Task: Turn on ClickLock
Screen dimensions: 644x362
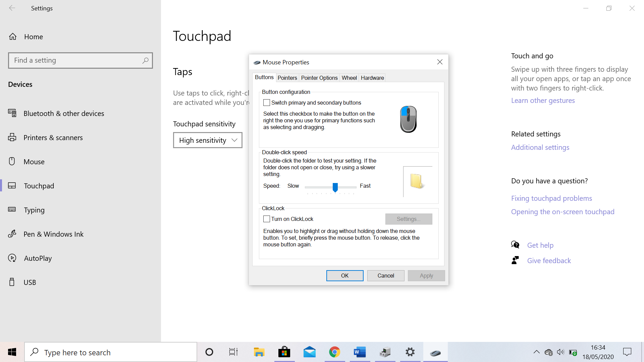Action: click(x=267, y=219)
